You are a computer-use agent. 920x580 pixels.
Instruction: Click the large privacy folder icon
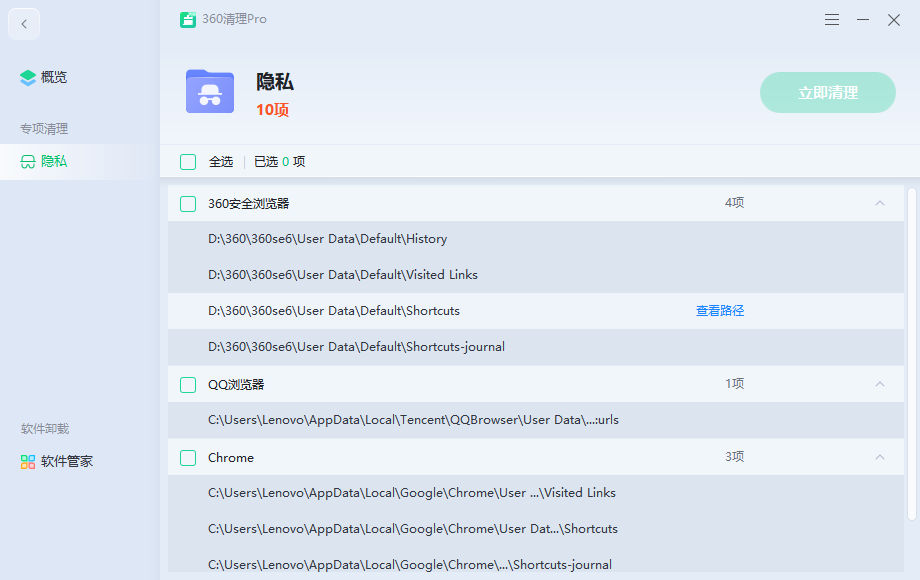[x=210, y=92]
